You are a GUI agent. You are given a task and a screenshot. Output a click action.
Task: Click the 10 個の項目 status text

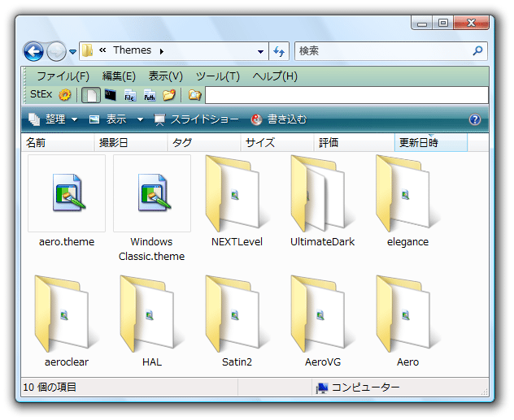point(50,388)
